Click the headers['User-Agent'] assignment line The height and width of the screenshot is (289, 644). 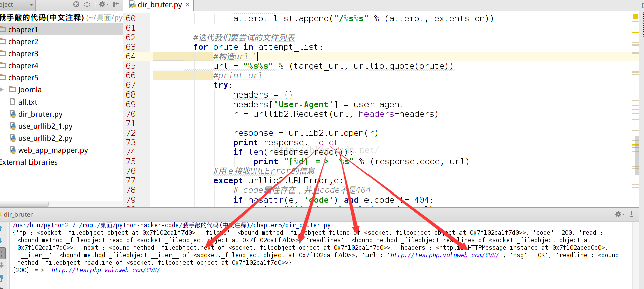click(x=318, y=104)
